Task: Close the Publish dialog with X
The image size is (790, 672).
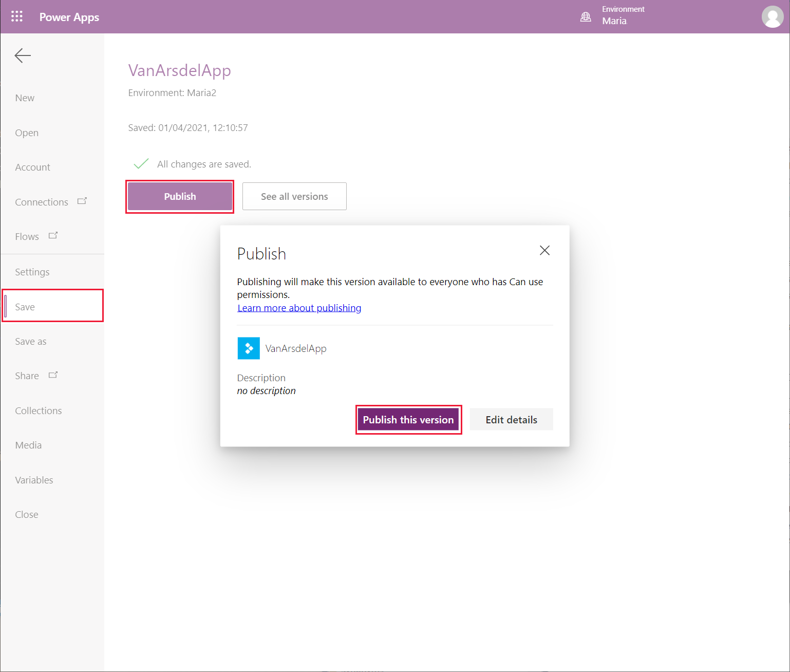Action: (x=544, y=250)
